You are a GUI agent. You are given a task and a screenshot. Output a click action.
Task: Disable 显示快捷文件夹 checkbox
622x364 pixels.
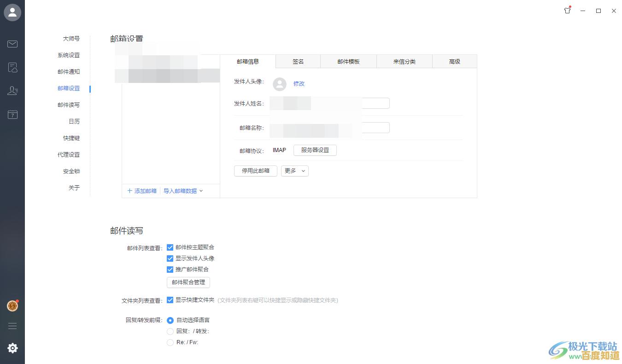point(170,300)
